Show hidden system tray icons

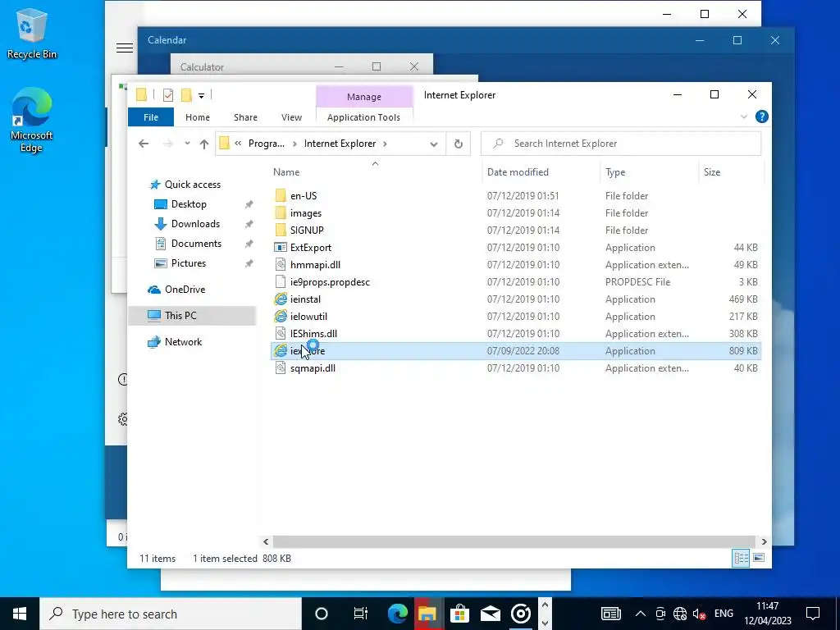tap(640, 614)
